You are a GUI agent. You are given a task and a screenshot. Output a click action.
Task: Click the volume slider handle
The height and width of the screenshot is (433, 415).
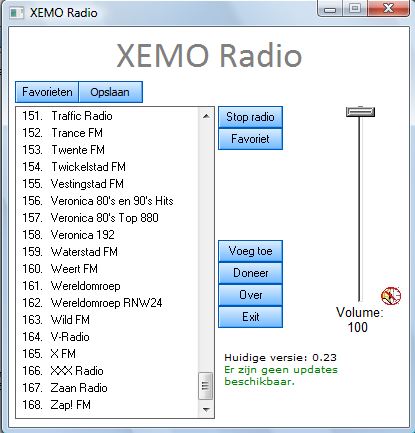360,112
